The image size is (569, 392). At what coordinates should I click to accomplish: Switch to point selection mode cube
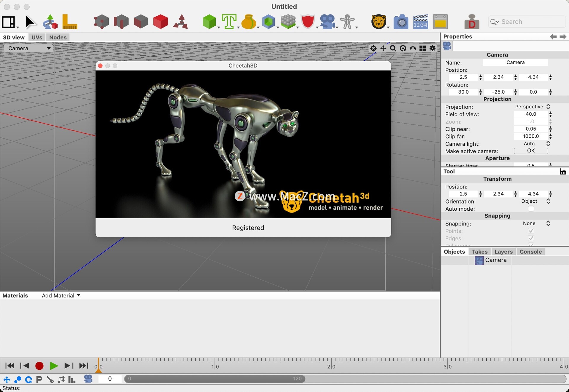tap(101, 22)
